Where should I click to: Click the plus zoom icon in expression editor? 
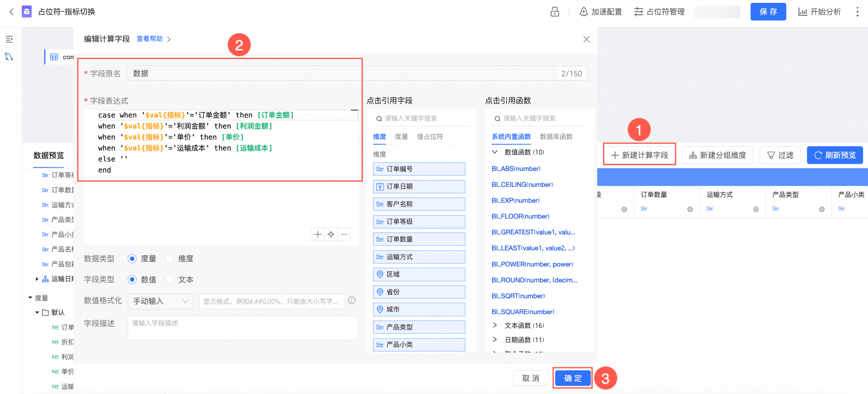click(317, 234)
